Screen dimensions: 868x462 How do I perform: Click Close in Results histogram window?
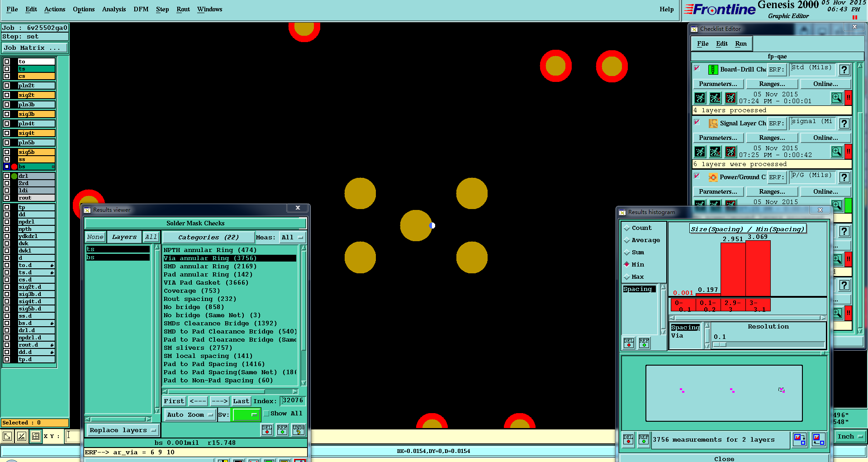(724, 458)
